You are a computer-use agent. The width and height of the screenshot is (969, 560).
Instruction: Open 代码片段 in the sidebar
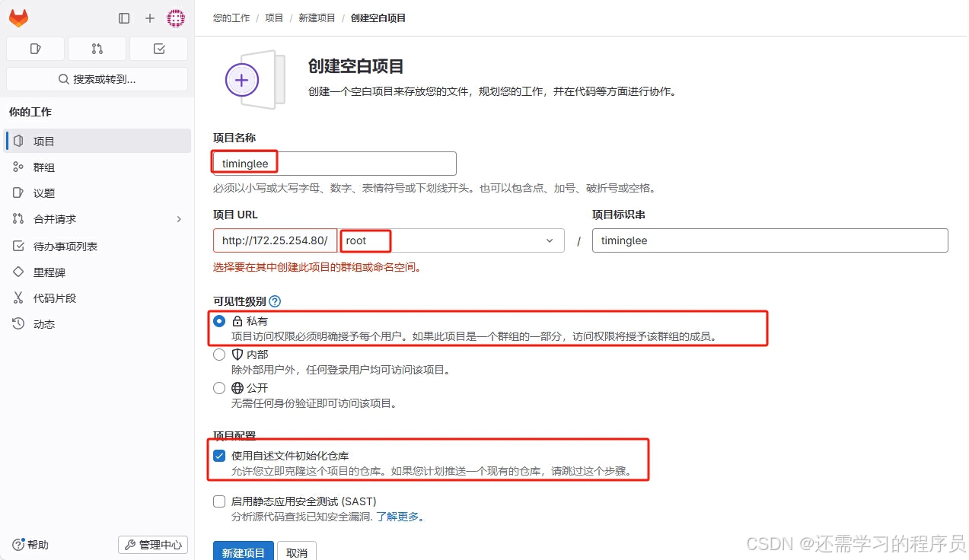point(98,298)
